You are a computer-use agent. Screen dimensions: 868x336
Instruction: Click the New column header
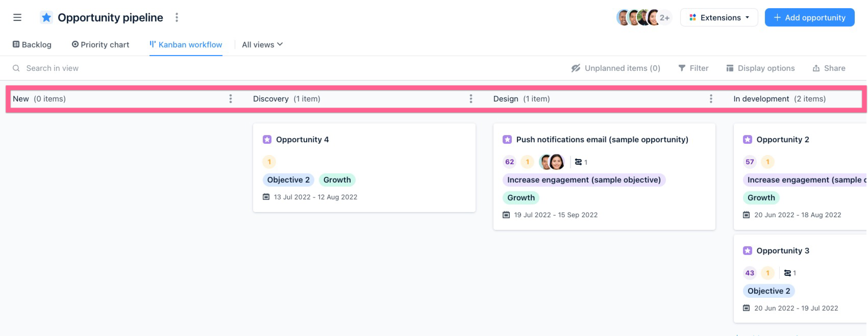[x=39, y=99]
